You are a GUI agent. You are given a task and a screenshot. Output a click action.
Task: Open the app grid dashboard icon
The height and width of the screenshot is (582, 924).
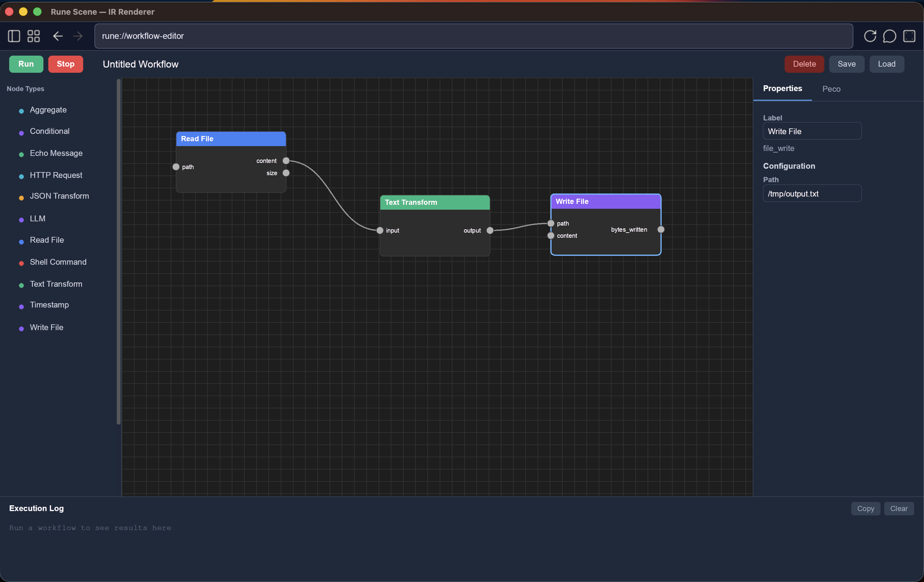click(x=33, y=36)
